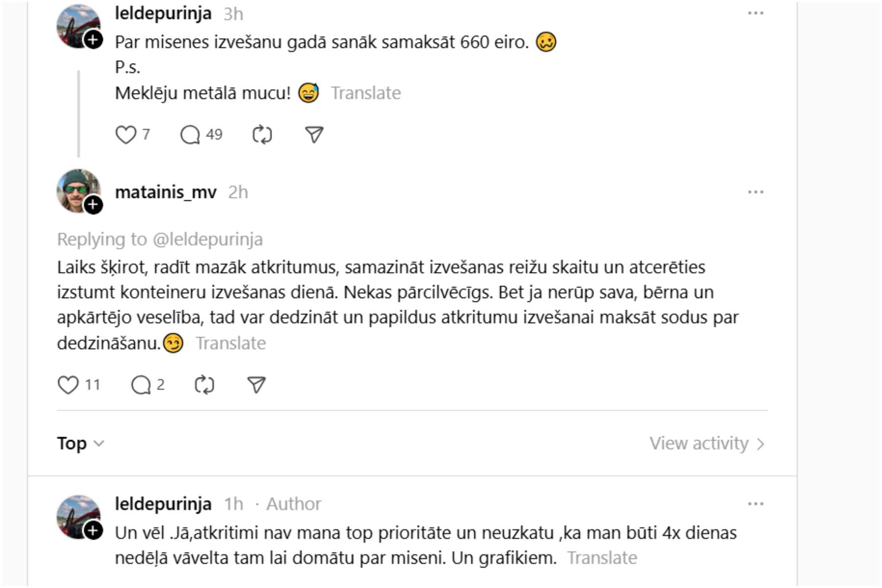Follow leldepurinja via bottom reply avatar plus
Image resolution: width=882 pixels, height=588 pixels.
pos(93,530)
